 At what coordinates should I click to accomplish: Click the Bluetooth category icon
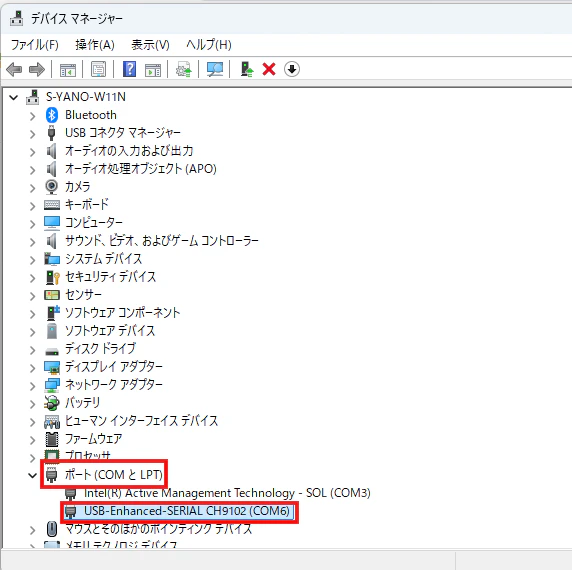(52, 115)
